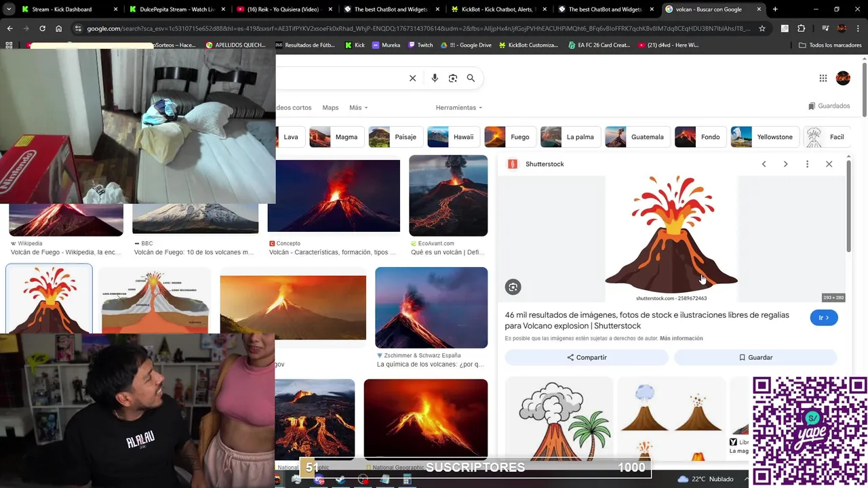Click the Compartir share button
Viewport: 868px width, 488px height.
(587, 357)
